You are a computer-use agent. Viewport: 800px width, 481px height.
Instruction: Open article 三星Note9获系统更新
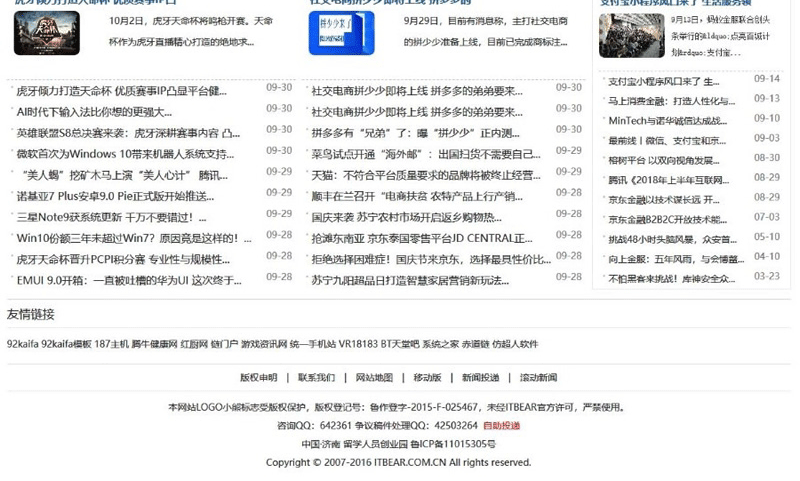pyautogui.click(x=111, y=217)
